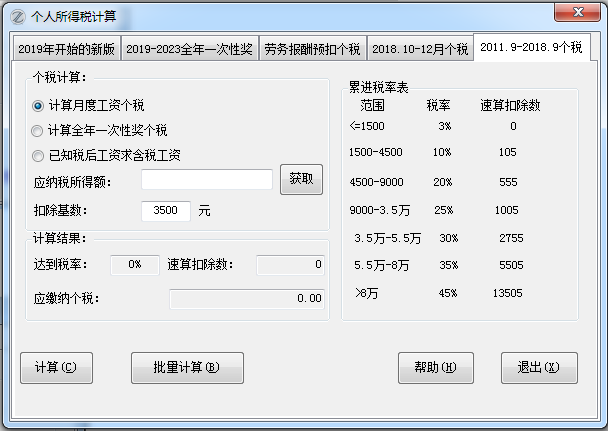The height and width of the screenshot is (431, 608).
Task: Click the 速算扣除数 result field
Action: tap(291, 265)
